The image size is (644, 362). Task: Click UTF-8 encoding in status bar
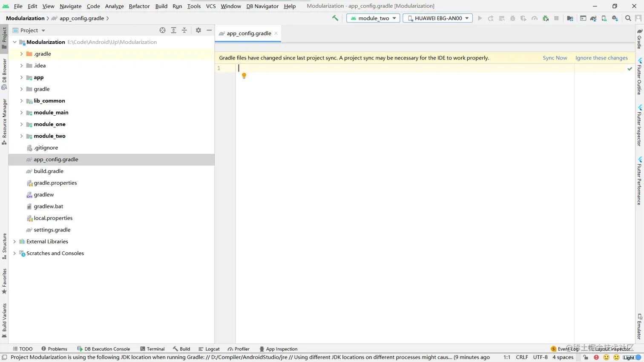point(540,357)
